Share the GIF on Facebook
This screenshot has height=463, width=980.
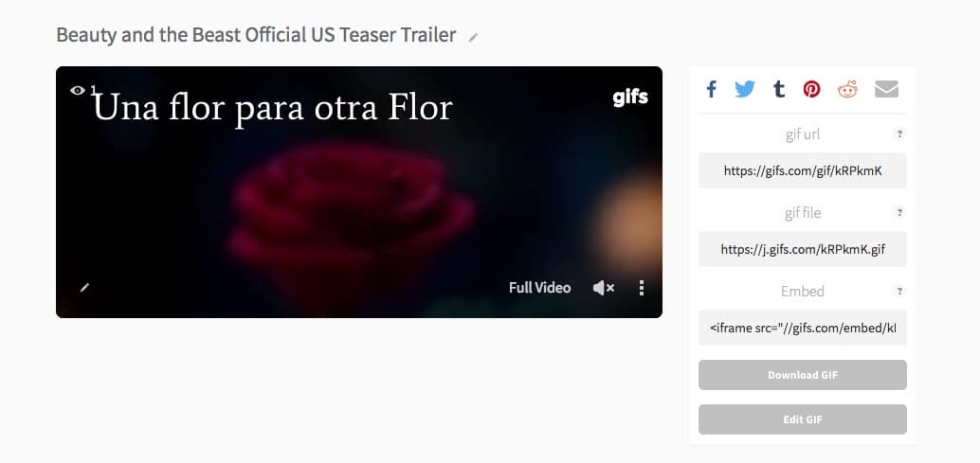[711, 89]
